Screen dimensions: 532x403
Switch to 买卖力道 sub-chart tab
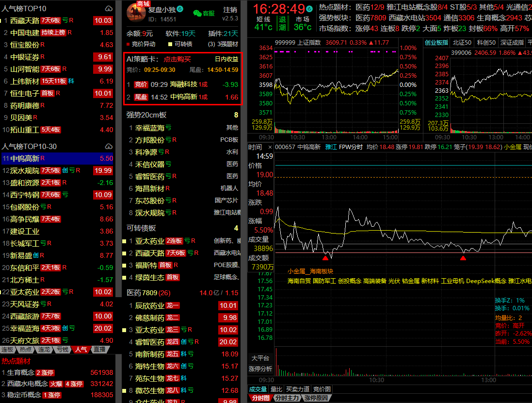pos(298,389)
